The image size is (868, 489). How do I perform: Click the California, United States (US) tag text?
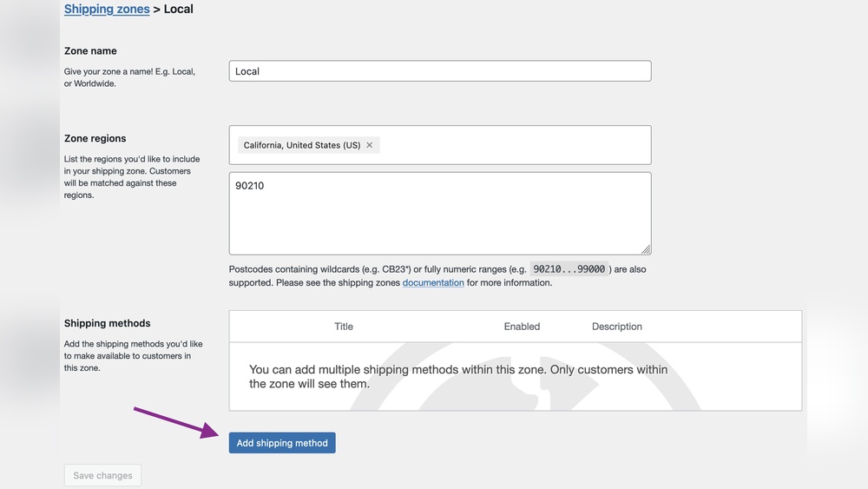302,145
